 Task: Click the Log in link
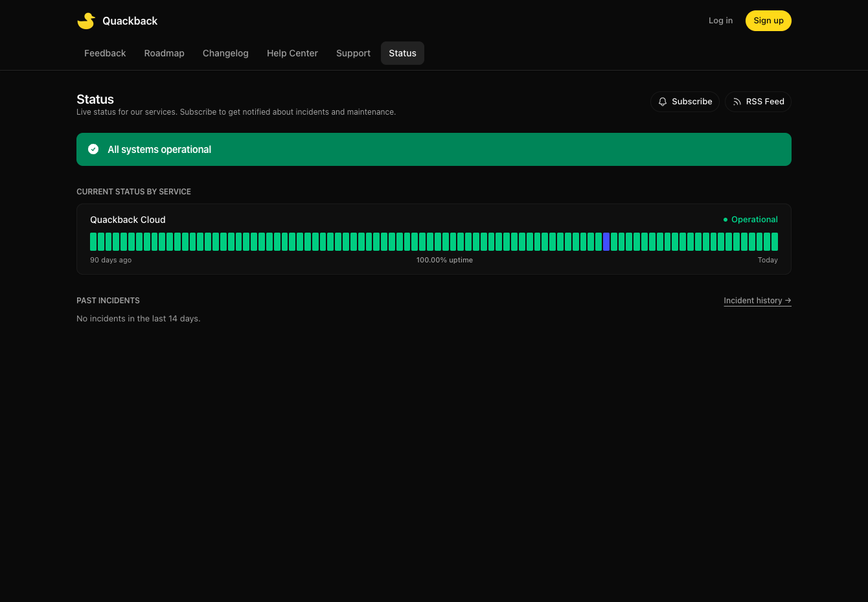720,21
